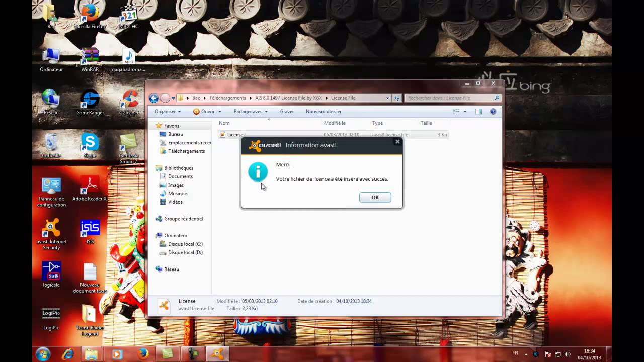Screen dimensions: 644x362
Task: Click the Ouvrir toolbar button
Action: pyautogui.click(x=204, y=111)
